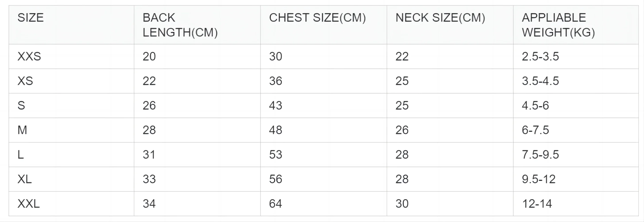
Task: Click the SIZE column header
Action: (71, 25)
